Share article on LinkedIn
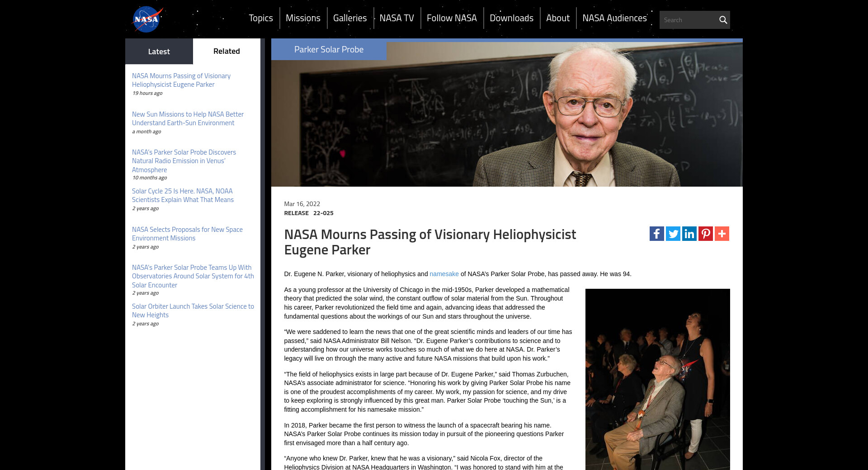This screenshot has width=868, height=470. (689, 234)
